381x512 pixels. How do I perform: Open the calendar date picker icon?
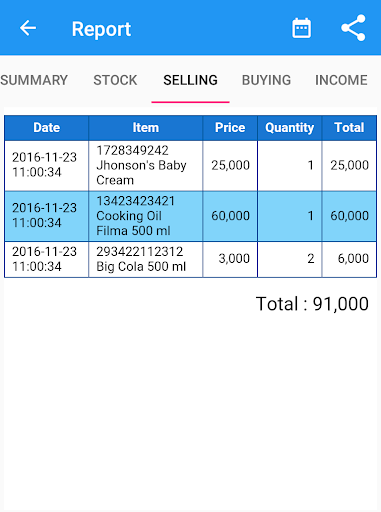coord(301,28)
